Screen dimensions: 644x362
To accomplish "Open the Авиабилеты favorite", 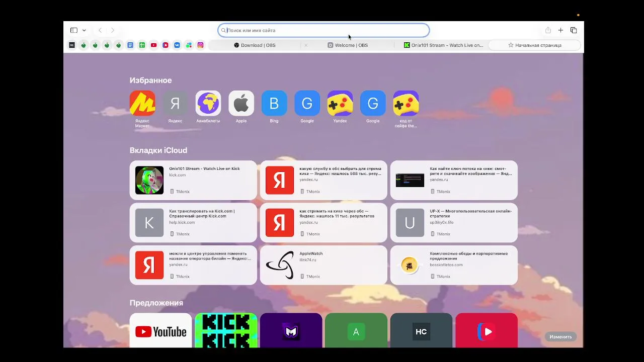I will point(208,107).
